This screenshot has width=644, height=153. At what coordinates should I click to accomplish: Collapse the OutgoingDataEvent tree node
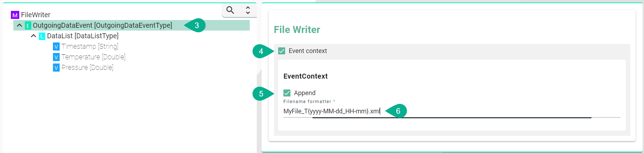coord(20,26)
